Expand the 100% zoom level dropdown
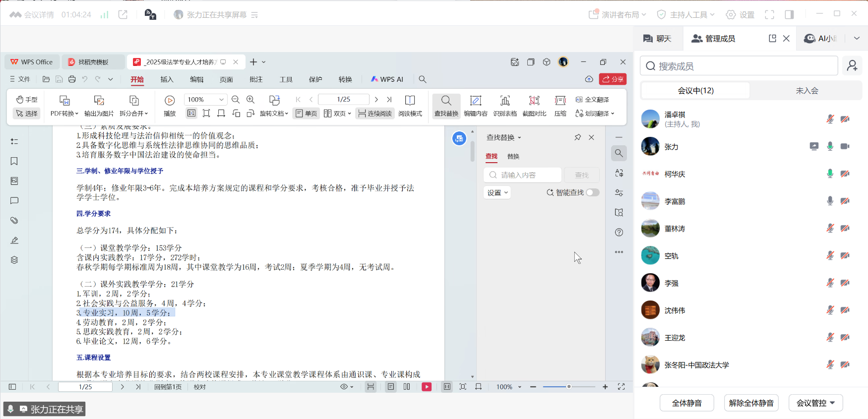The height and width of the screenshot is (419, 868). (x=221, y=100)
